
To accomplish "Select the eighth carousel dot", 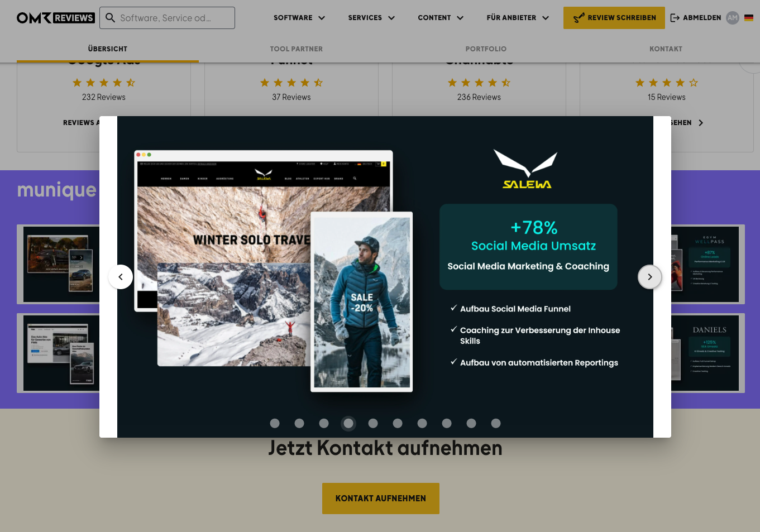I will 447,423.
